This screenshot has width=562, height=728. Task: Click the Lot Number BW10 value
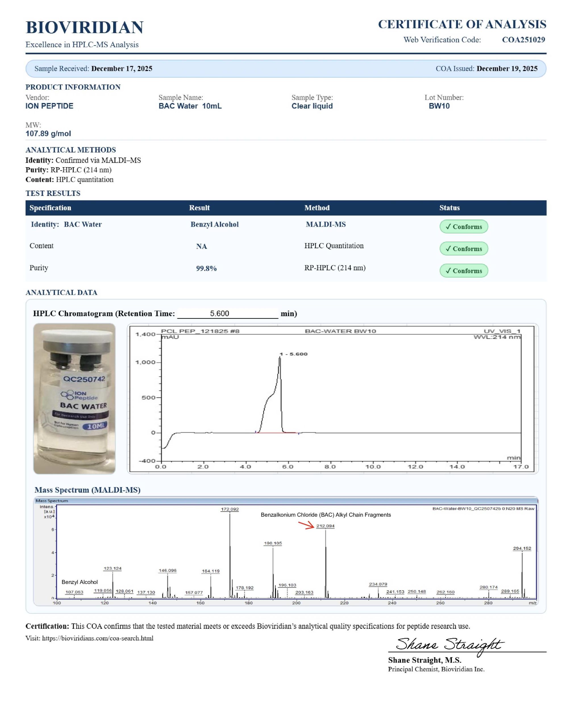pyautogui.click(x=439, y=106)
